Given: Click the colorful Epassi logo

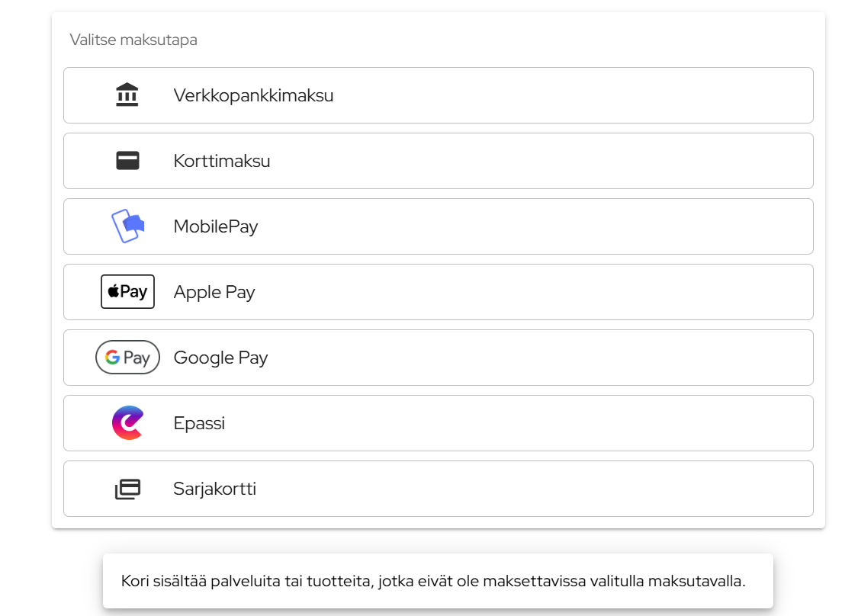Looking at the screenshot, I should point(127,423).
